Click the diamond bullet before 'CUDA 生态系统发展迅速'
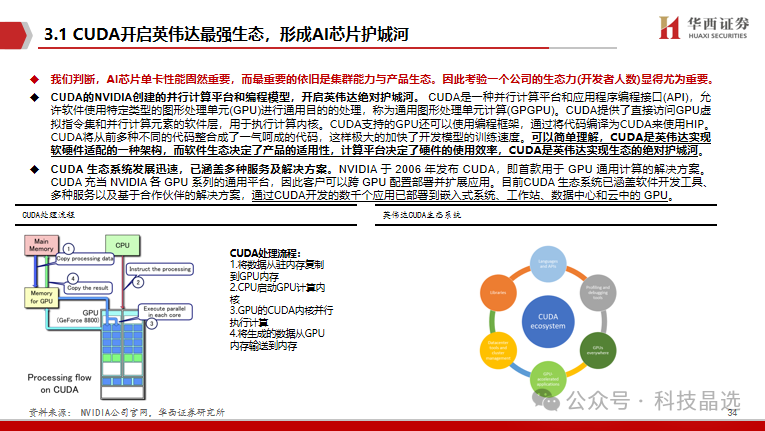Viewport: 765px width, 431px height. [x=34, y=169]
